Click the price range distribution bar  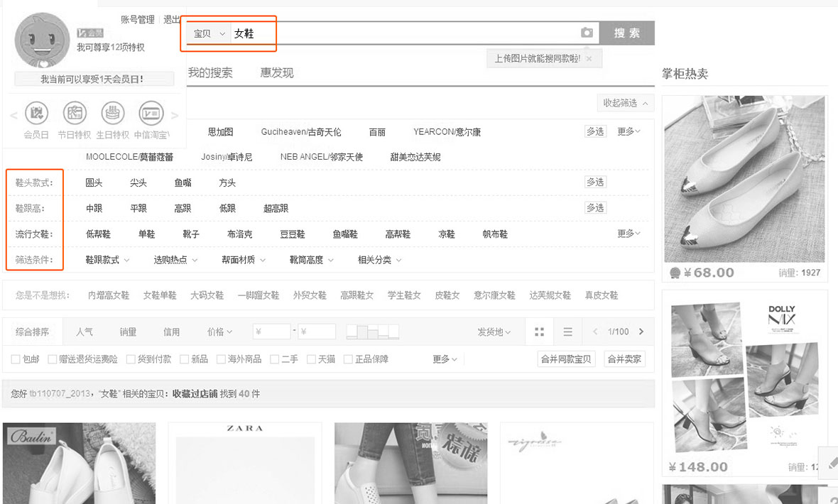click(373, 332)
